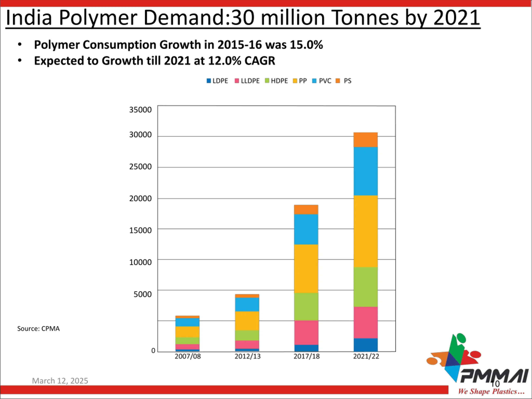The height and width of the screenshot is (399, 532).
Task: Select the HDPE segment of the 2021/22 bar
Action: (366, 287)
